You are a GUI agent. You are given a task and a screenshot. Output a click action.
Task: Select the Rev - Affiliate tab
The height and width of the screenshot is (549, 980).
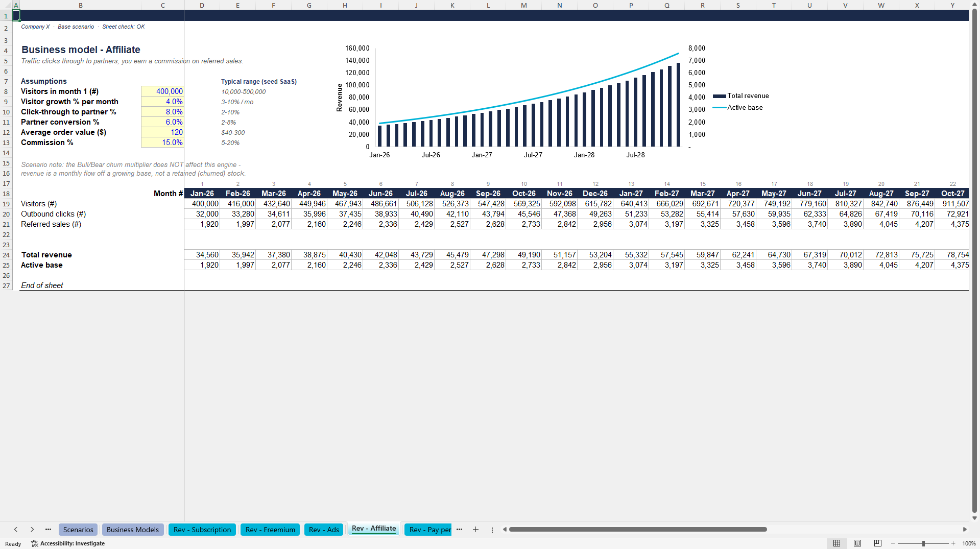tap(374, 529)
